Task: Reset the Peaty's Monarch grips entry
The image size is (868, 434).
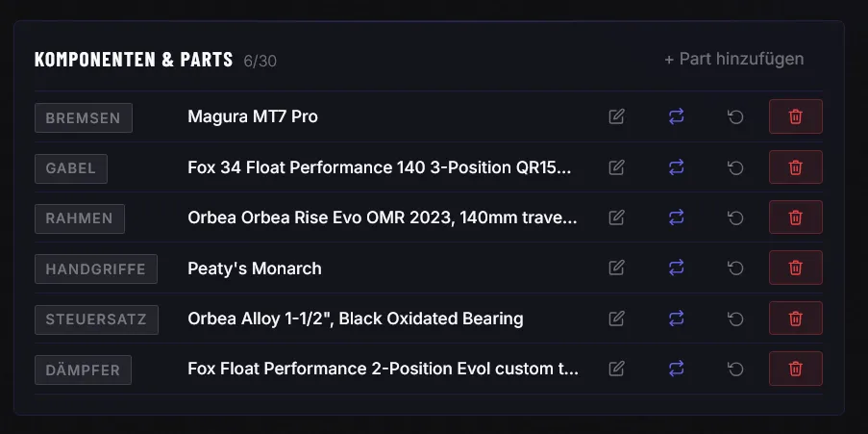Action: point(735,268)
